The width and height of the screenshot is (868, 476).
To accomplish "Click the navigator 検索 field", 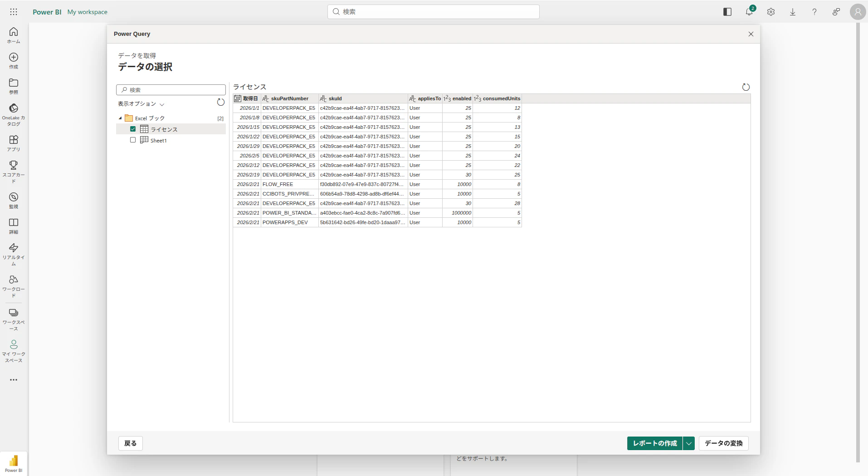I will pyautogui.click(x=171, y=90).
